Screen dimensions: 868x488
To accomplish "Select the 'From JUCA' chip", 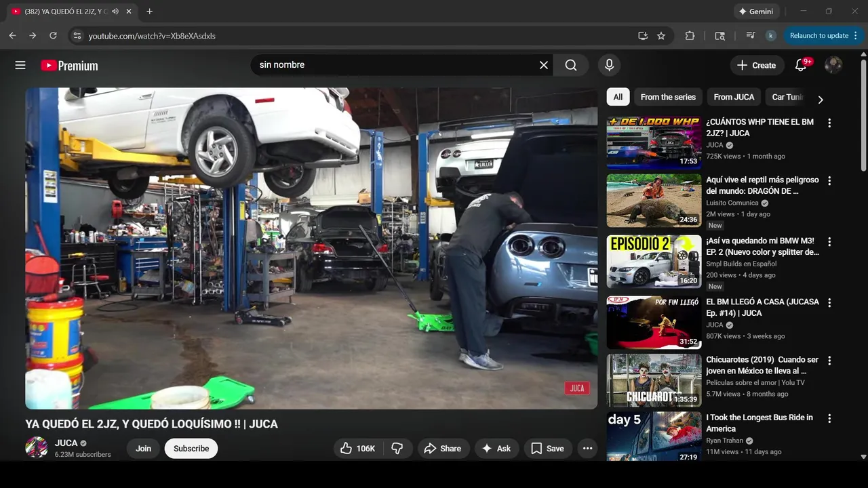I will coord(734,97).
